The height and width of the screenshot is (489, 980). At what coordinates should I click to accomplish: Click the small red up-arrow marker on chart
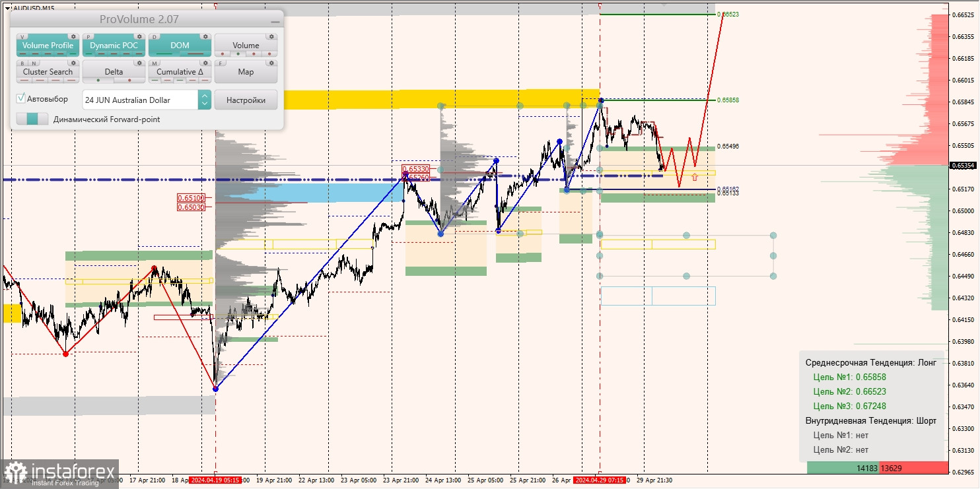[695, 177]
